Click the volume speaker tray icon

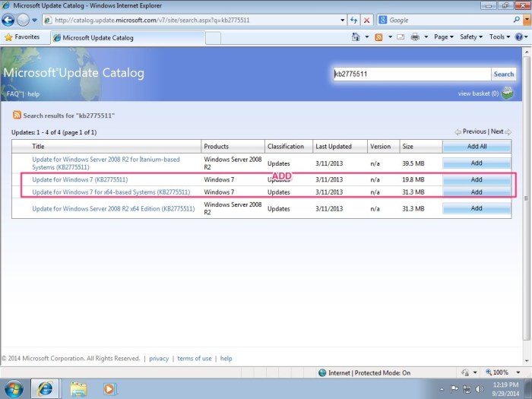tap(480, 389)
